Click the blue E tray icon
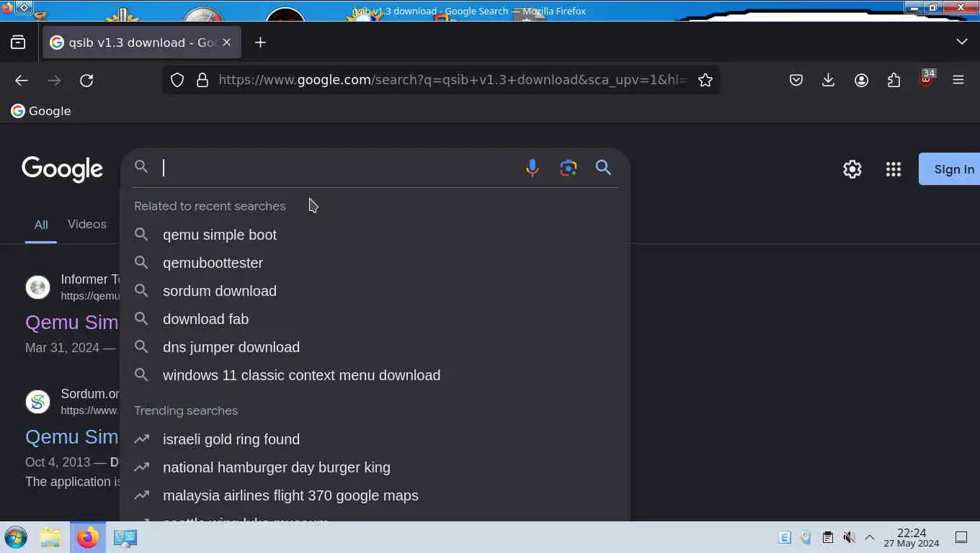The image size is (980, 553). pos(785,537)
